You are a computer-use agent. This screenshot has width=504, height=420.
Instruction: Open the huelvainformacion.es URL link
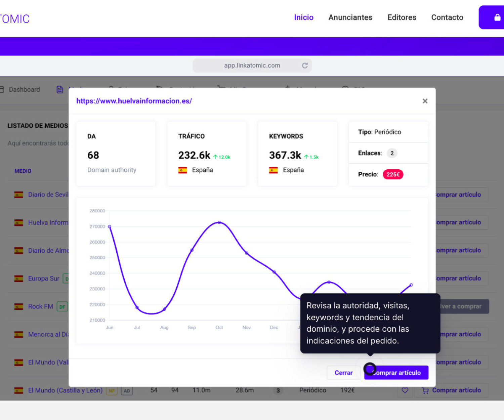pos(134,101)
